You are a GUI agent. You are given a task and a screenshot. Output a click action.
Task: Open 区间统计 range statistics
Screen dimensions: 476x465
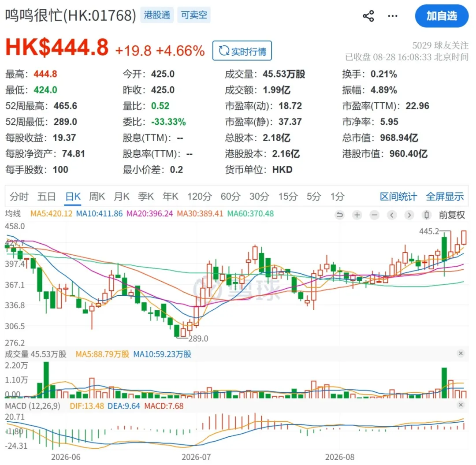pyautogui.click(x=398, y=197)
